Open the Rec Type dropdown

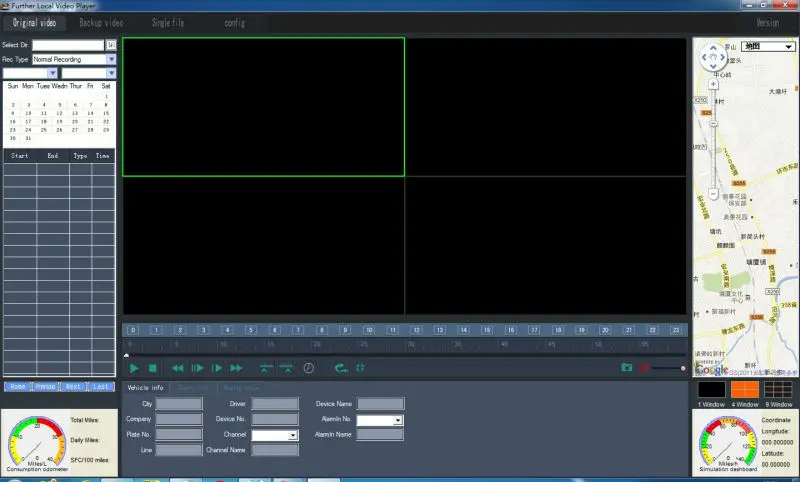click(x=111, y=59)
